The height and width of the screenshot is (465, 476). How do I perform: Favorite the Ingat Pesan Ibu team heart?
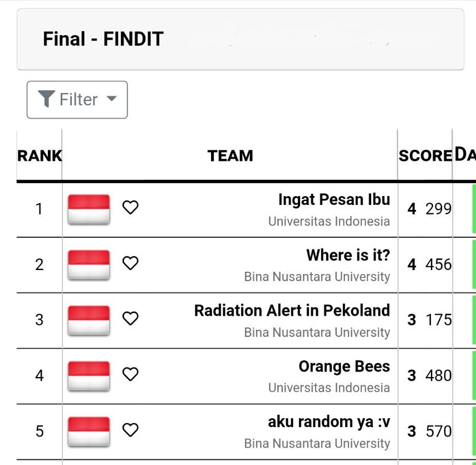click(x=130, y=208)
